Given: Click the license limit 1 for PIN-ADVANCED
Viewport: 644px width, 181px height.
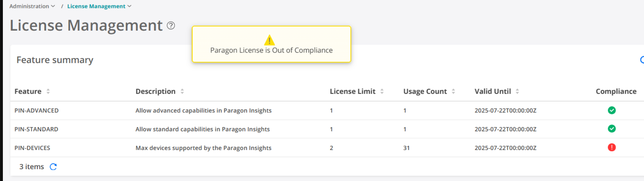Looking at the screenshot, I should pyautogui.click(x=331, y=110).
